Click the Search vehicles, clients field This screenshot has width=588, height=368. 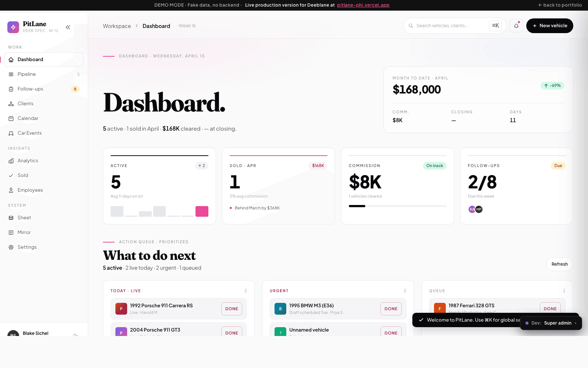(x=450, y=26)
